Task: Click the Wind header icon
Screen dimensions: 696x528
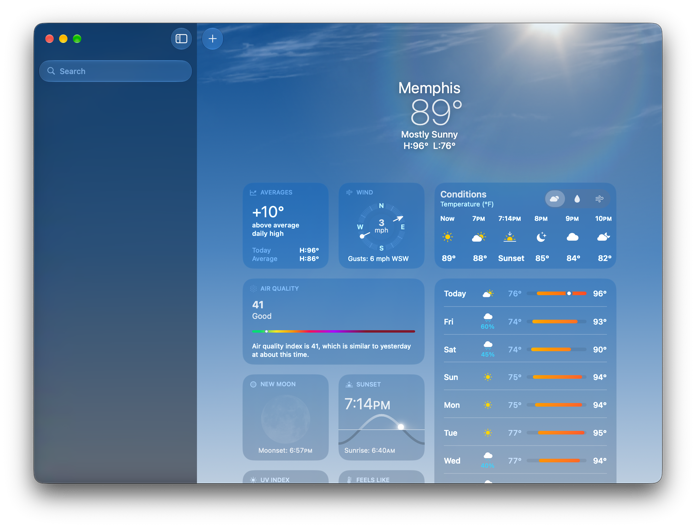Action: tap(349, 193)
